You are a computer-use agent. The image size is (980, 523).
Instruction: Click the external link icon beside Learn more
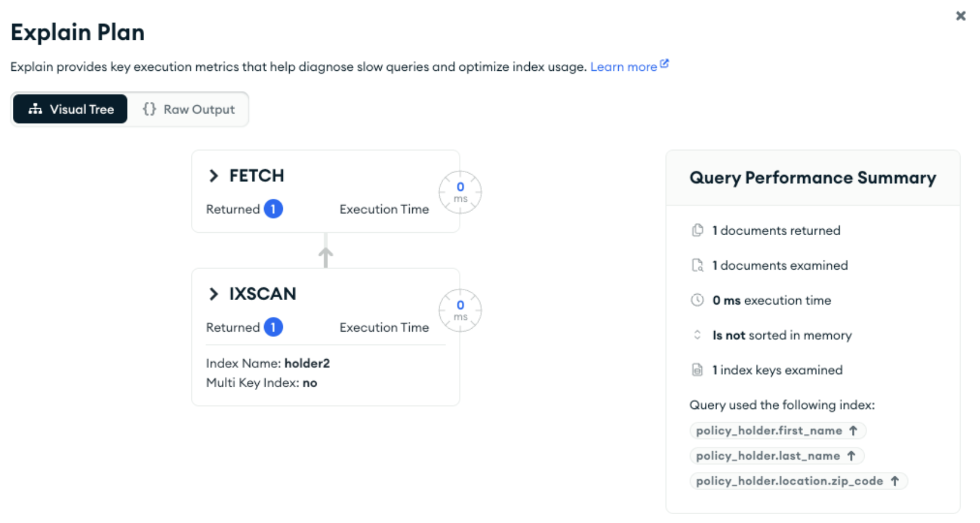(x=664, y=64)
